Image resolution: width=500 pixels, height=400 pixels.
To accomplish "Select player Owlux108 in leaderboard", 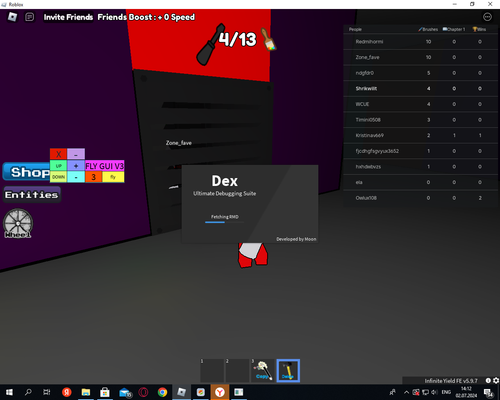I will (x=421, y=198).
